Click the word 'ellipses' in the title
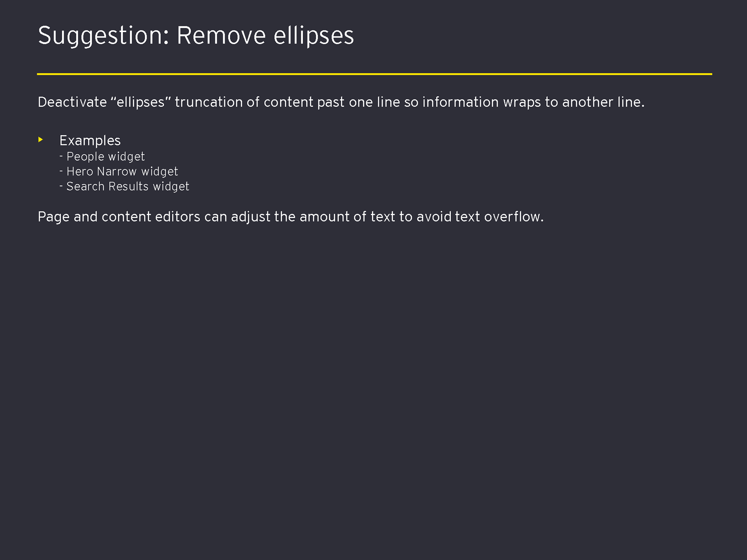The image size is (747, 560). pos(314,36)
